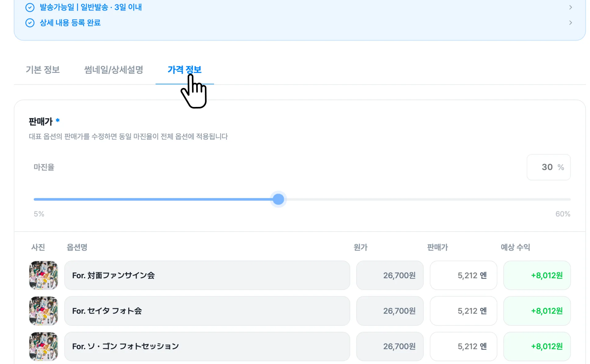Click the thumbnail for ソ・ゴン フォトセッション option

pyautogui.click(x=44, y=346)
